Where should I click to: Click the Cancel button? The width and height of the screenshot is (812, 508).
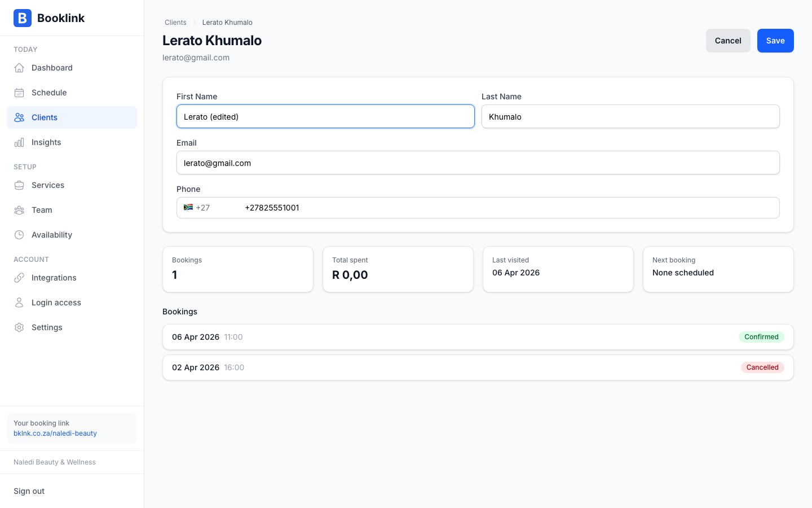click(728, 41)
